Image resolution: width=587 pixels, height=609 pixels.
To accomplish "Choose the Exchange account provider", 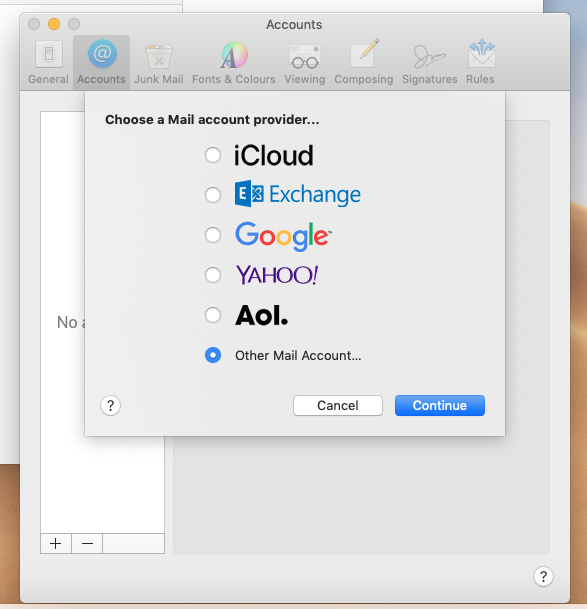I will click(x=213, y=195).
